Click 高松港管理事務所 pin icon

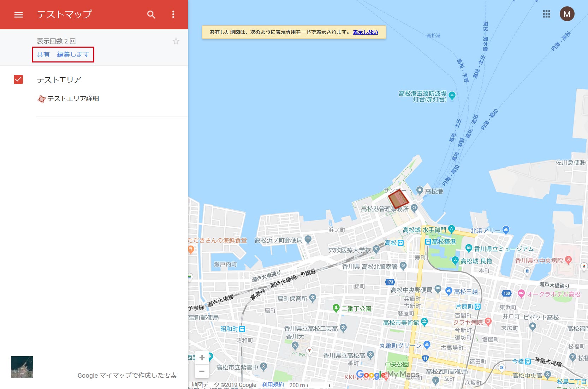414,208
